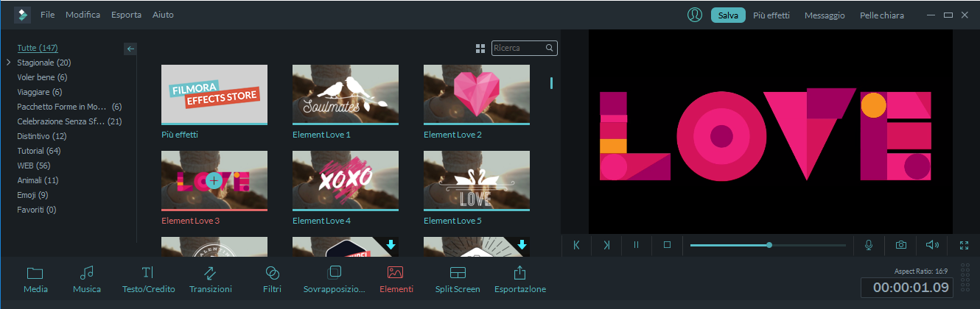
Task: Open the Esporta menu
Action: tap(127, 15)
